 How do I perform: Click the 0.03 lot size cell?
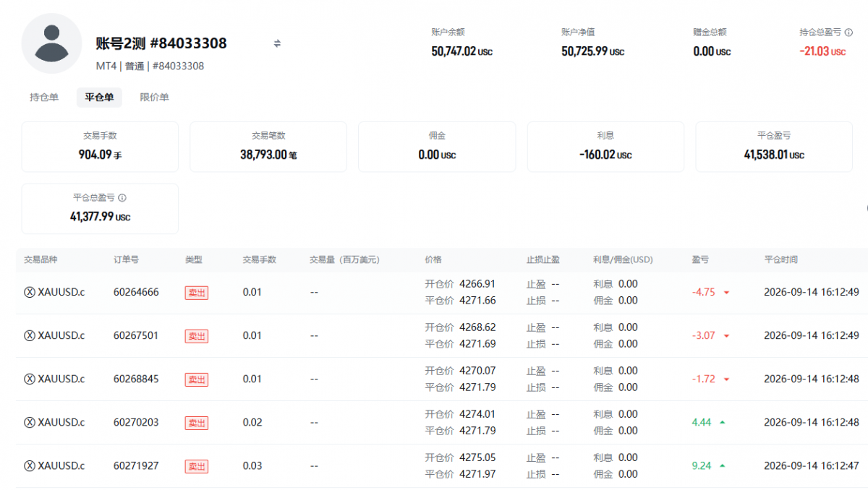tap(252, 465)
